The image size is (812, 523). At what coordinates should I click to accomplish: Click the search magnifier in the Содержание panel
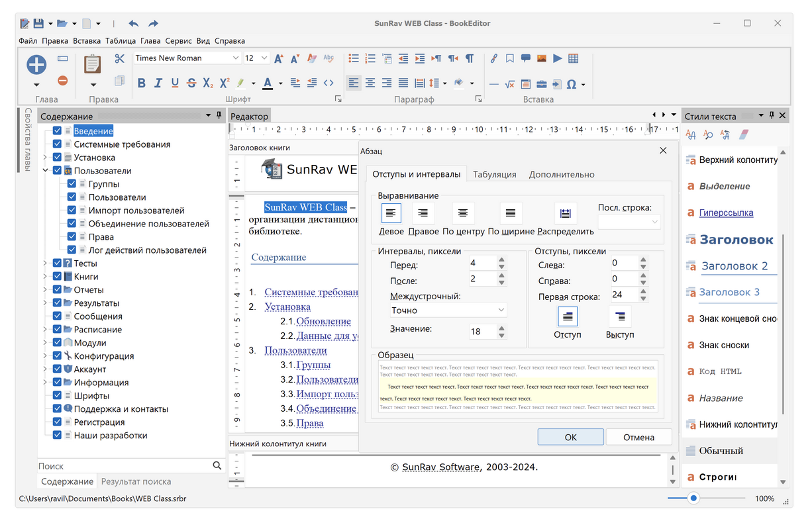pos(217,465)
